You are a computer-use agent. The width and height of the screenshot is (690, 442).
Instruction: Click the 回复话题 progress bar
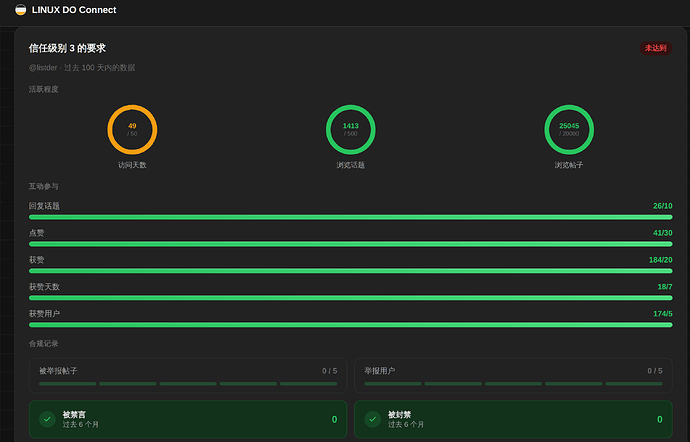[351, 217]
